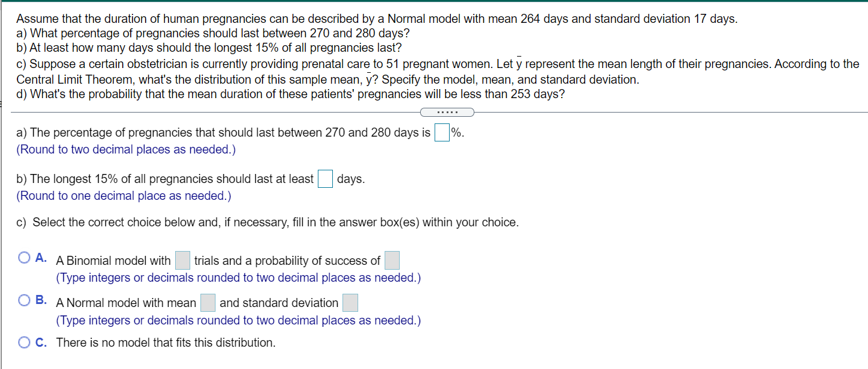Image resolution: width=868 pixels, height=369 pixels.
Task: Click the mean input box in choice B
Action: (208, 302)
